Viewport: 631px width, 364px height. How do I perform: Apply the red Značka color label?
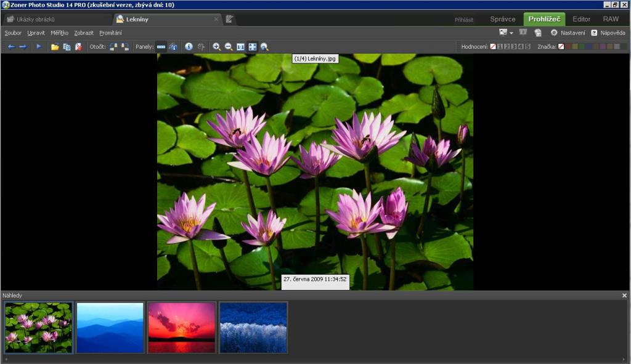pyautogui.click(x=569, y=47)
